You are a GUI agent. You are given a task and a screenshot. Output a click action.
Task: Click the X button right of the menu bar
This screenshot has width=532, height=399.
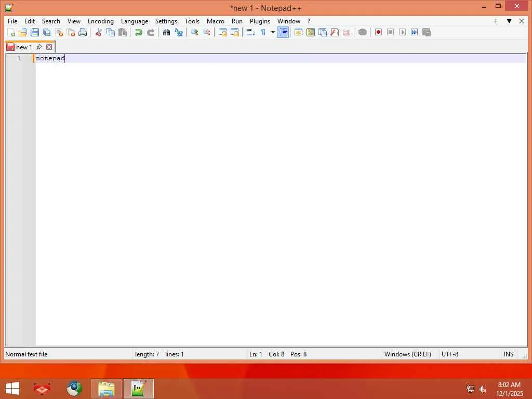point(522,21)
